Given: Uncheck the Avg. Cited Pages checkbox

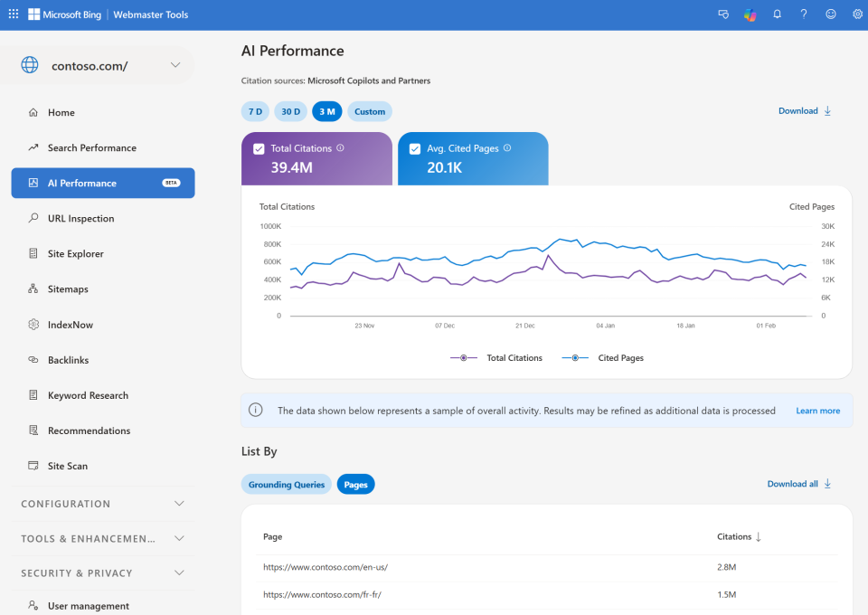Looking at the screenshot, I should 415,149.
